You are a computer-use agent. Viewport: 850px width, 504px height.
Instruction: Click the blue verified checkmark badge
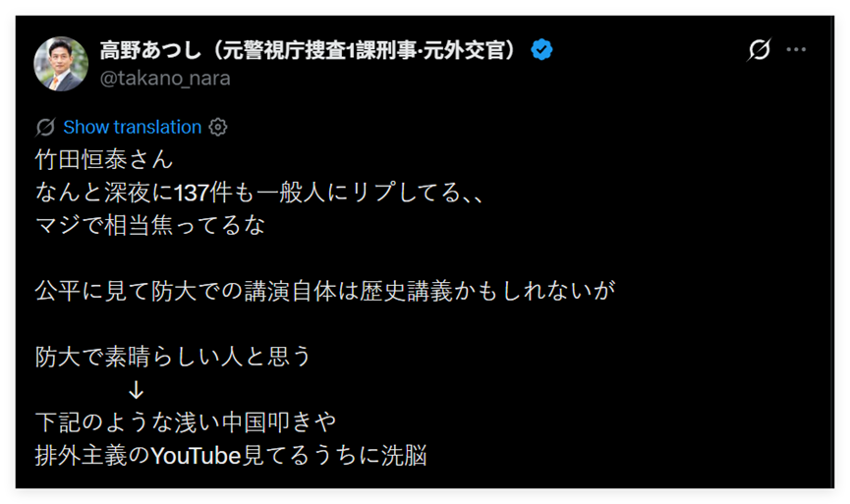coord(541,49)
